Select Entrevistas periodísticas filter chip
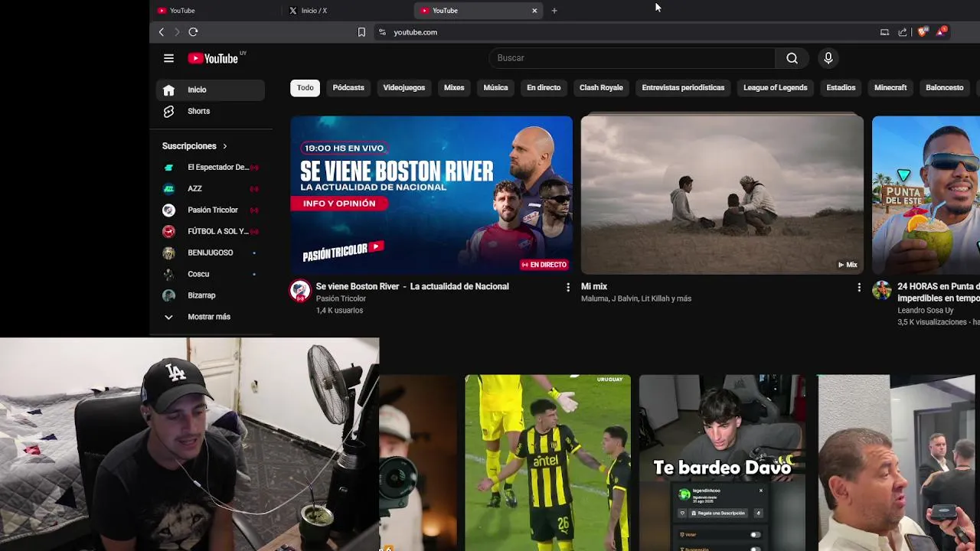The width and height of the screenshot is (980, 551). pyautogui.click(x=683, y=88)
